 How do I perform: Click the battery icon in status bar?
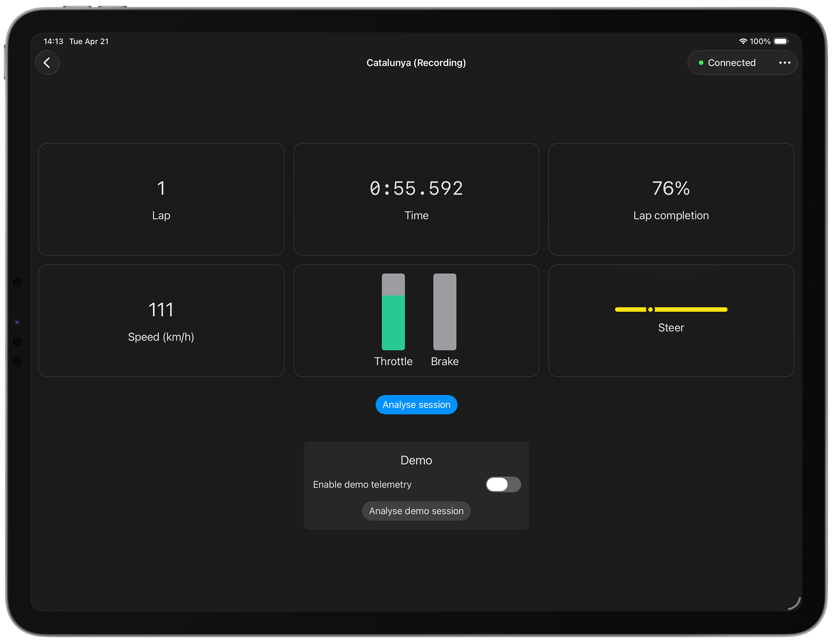[781, 41]
